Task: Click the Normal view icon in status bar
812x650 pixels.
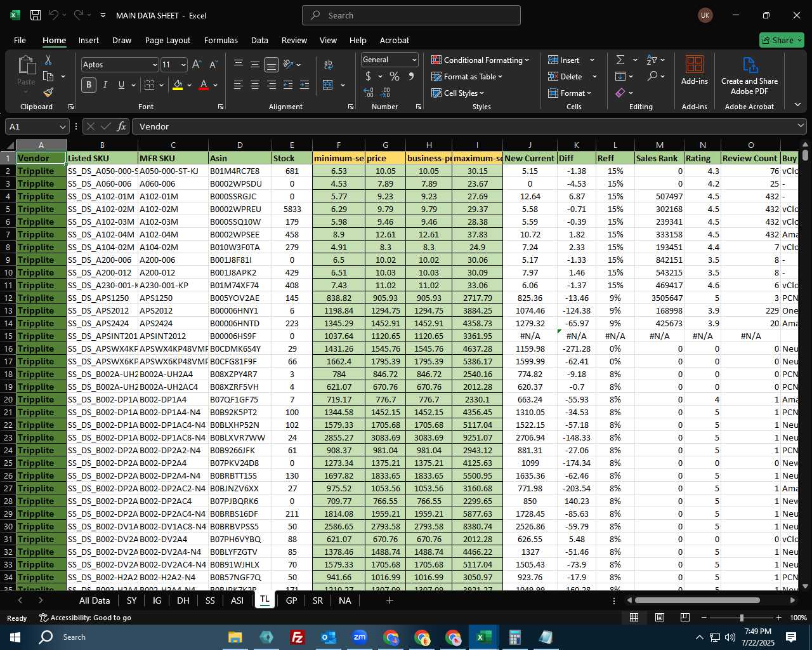Action: [634, 618]
